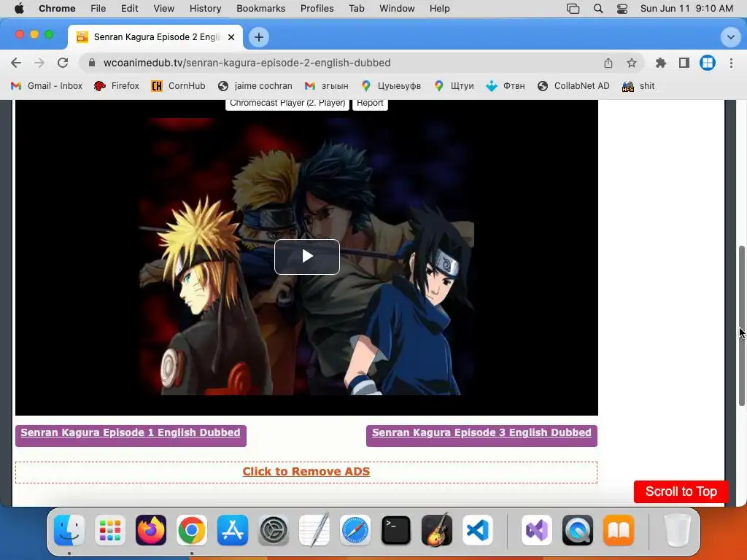
Task: Play the video with the center play button
Action: [x=307, y=257]
